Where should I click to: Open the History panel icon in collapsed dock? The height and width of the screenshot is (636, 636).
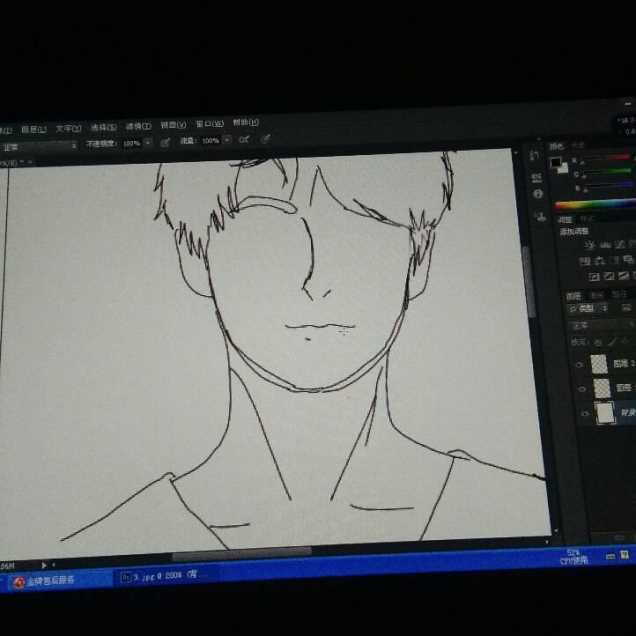535,156
